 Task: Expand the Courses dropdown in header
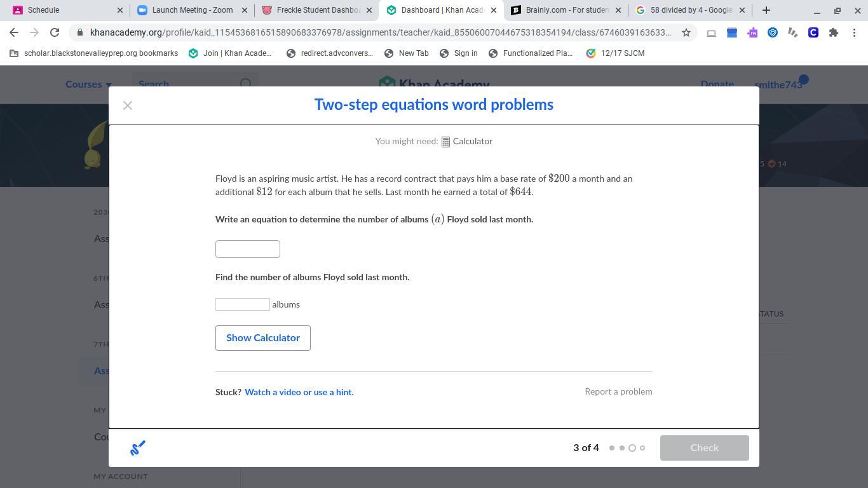click(88, 85)
